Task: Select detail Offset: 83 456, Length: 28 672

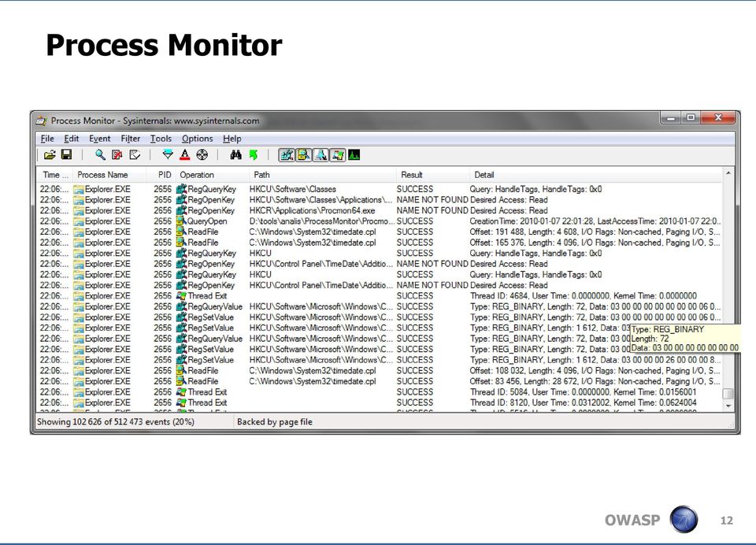Action: (x=595, y=381)
